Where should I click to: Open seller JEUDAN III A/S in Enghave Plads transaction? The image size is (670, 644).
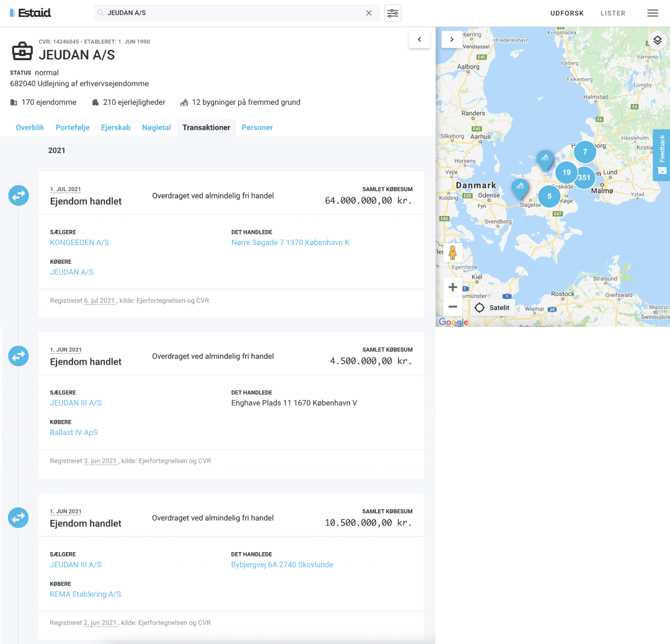click(76, 403)
